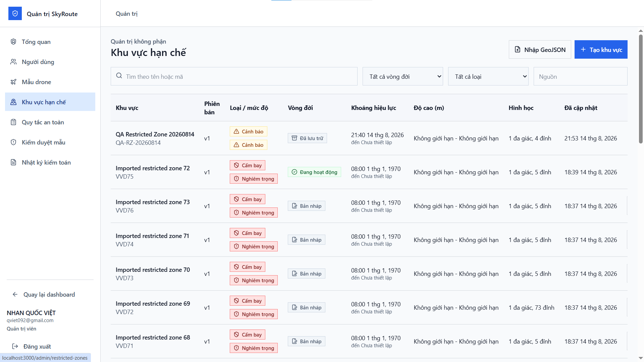
Task: Focus the Tìm theo tên hoặc mã search field
Action: [x=234, y=76]
